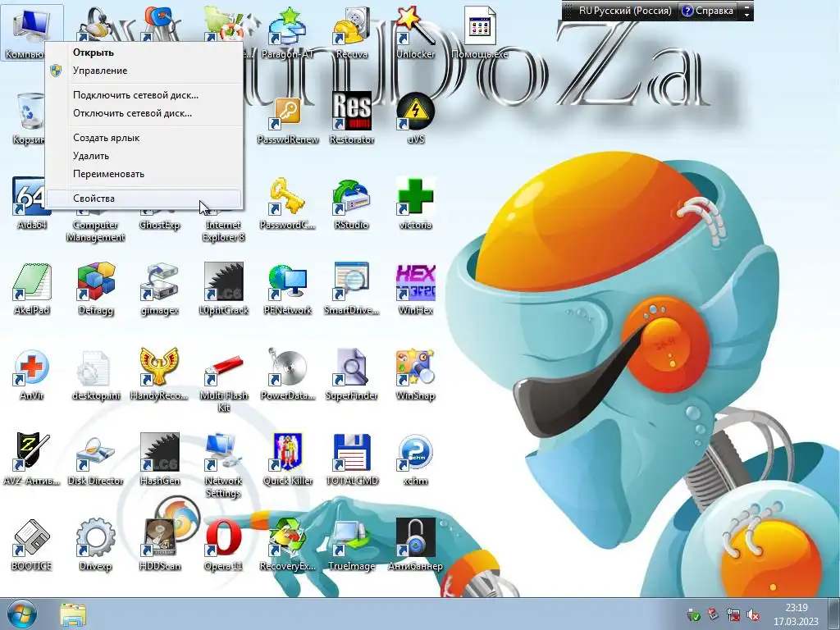Launch the gimagex shortcut
This screenshot has width=840, height=630.
[x=160, y=290]
